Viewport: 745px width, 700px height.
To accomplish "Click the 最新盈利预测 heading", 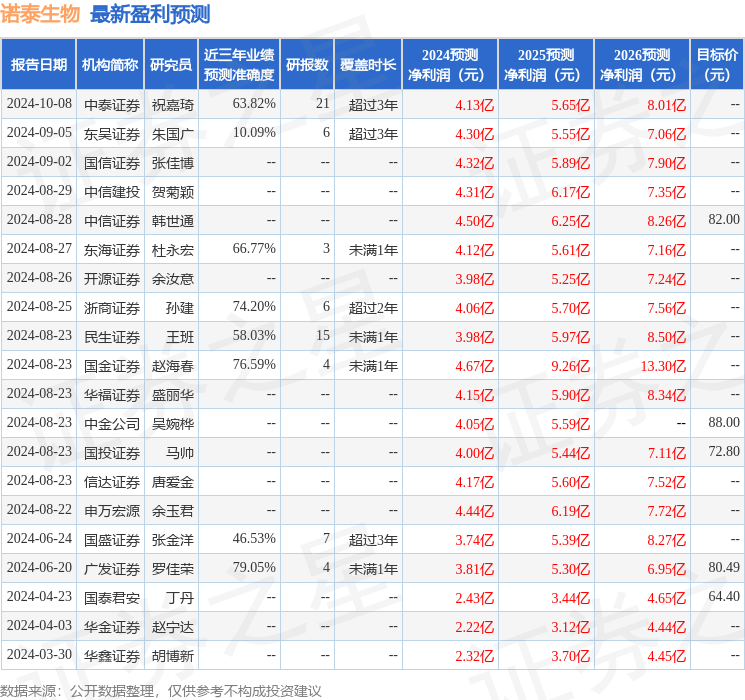I will (150, 14).
